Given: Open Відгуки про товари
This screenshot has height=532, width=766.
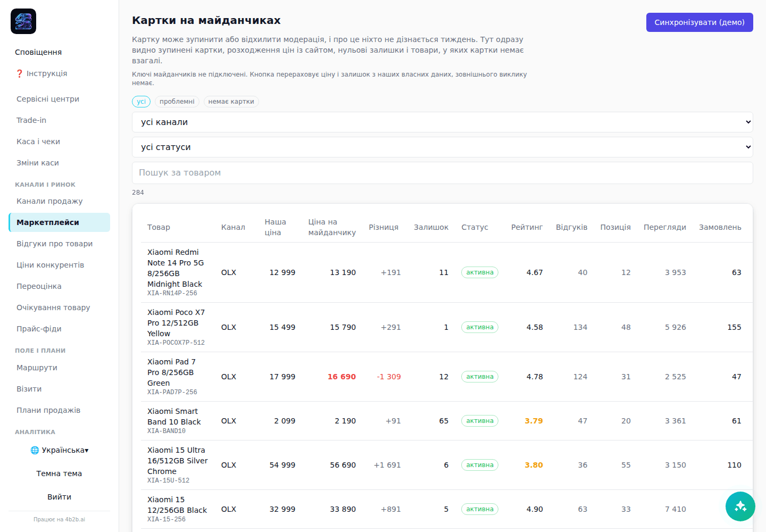Looking at the screenshot, I should coord(59,244).
